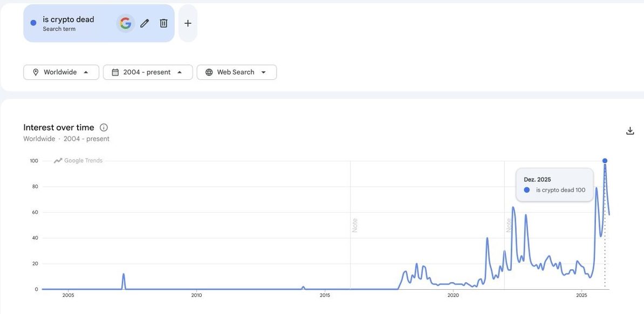Delete the 'is crypto dead' search term
This screenshot has height=314, width=644.
(163, 23)
